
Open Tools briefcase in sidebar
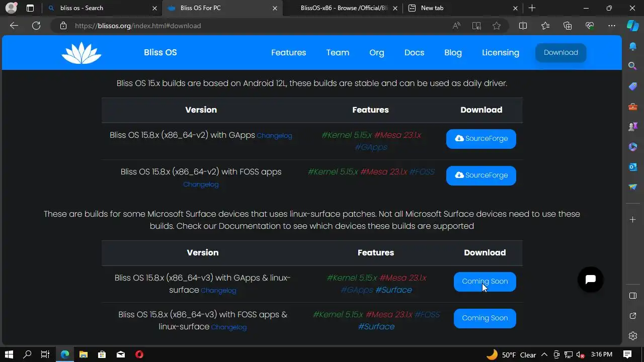(633, 107)
